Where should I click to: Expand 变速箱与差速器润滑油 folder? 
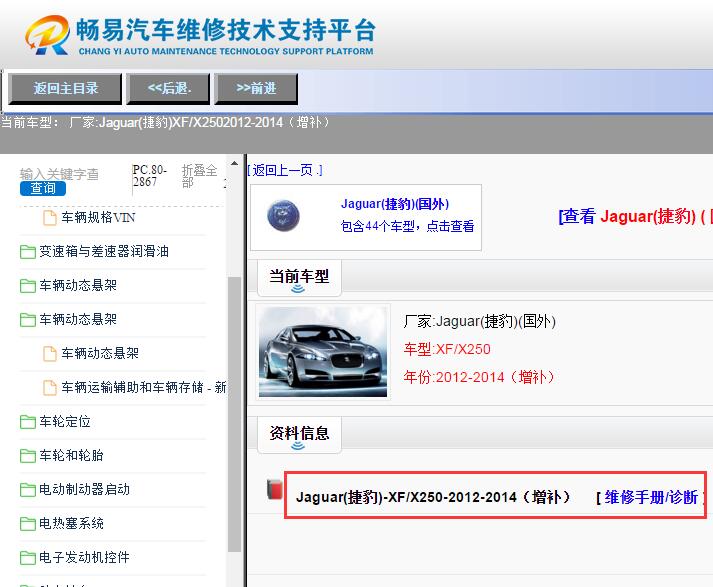click(x=104, y=251)
